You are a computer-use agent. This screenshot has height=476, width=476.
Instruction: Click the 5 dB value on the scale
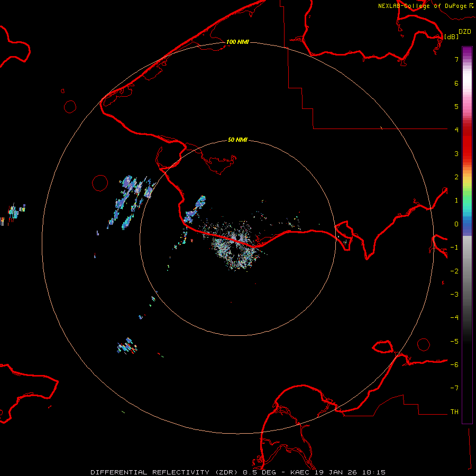(456, 106)
